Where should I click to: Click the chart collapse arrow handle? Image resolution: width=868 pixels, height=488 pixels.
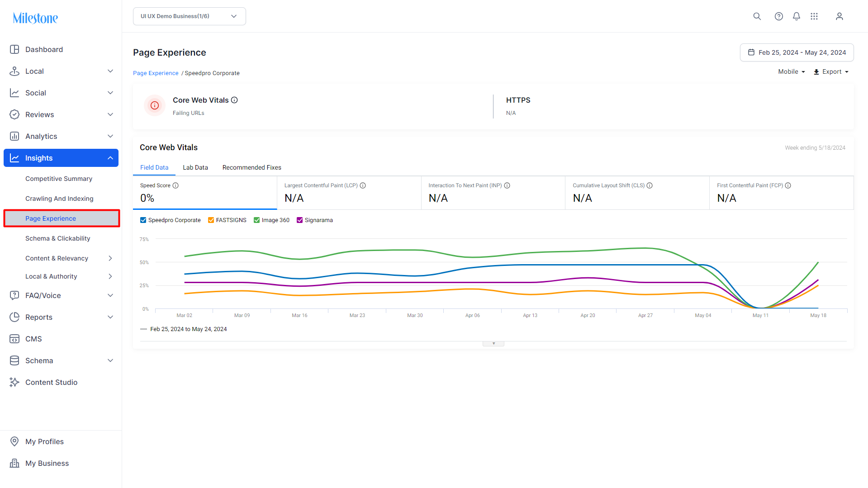493,344
